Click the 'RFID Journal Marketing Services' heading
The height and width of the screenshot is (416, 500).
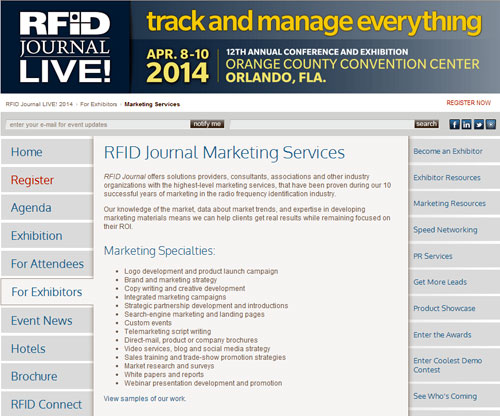pos(224,153)
